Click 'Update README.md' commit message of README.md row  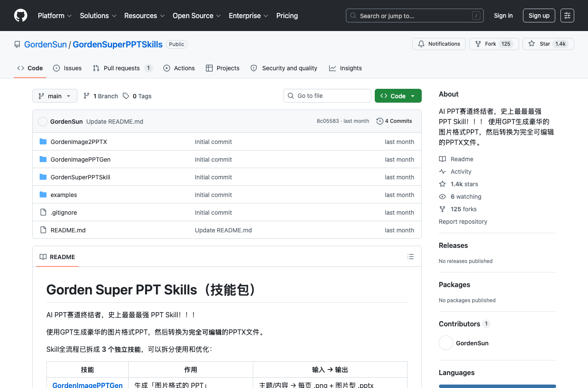point(223,230)
